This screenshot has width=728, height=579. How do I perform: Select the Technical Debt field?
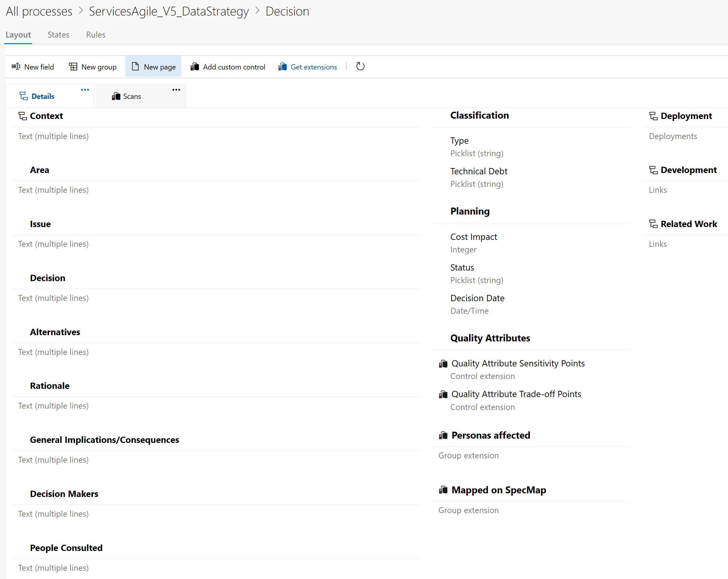pos(478,171)
